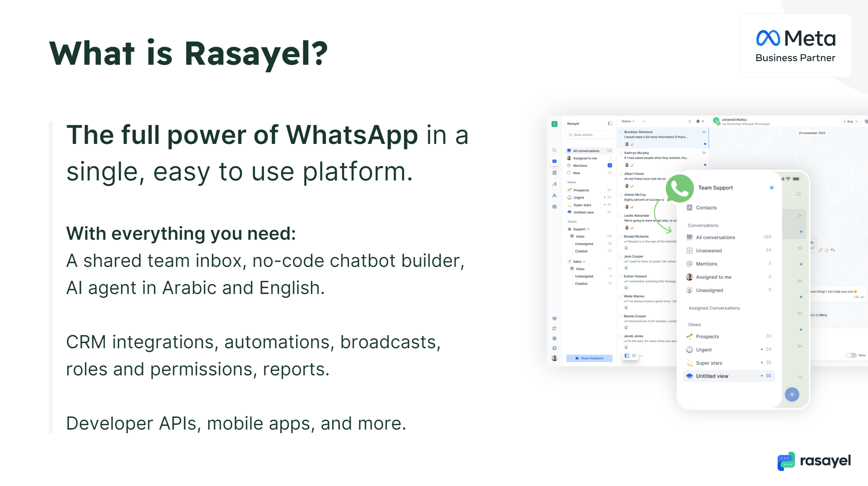Click the Quick actions search field
The width and height of the screenshot is (868, 486).
point(589,135)
